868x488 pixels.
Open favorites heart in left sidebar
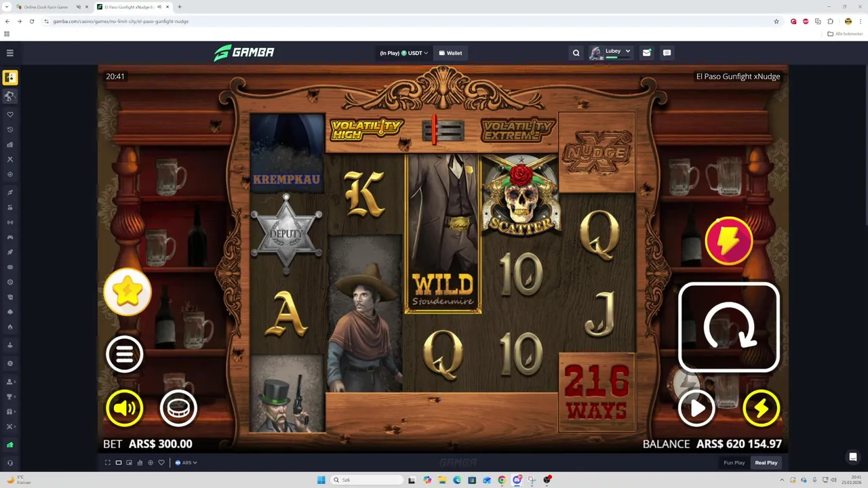pos(9,115)
